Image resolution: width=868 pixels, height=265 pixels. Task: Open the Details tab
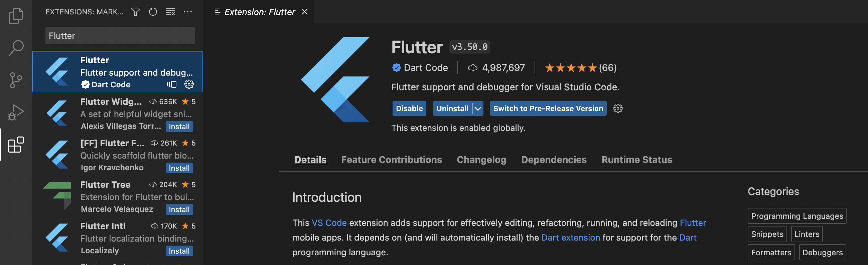310,160
